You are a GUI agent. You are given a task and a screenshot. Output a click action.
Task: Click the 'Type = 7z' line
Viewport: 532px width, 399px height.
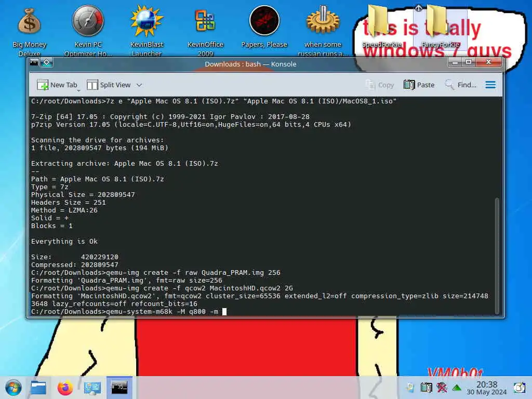(x=49, y=187)
